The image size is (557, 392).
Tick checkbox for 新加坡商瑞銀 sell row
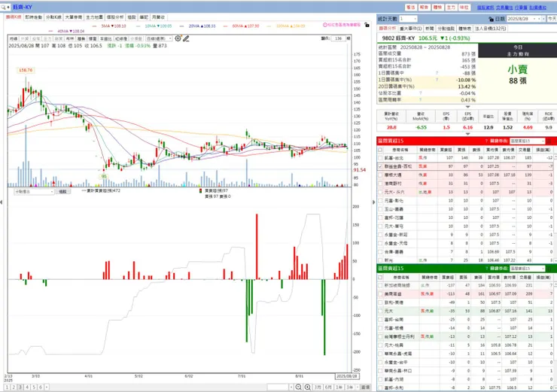(380, 285)
